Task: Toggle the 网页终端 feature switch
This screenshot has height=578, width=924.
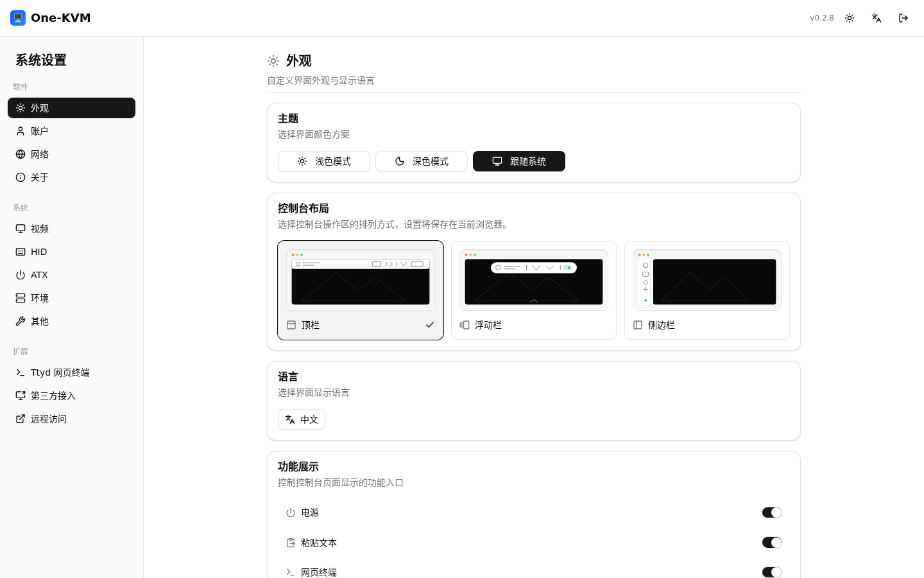Action: [x=772, y=572]
